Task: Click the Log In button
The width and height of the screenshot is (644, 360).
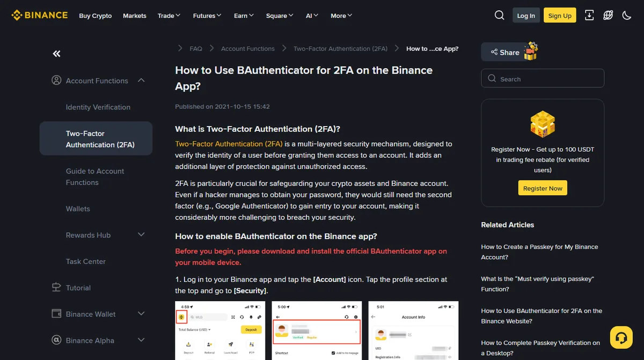Action: (526, 16)
